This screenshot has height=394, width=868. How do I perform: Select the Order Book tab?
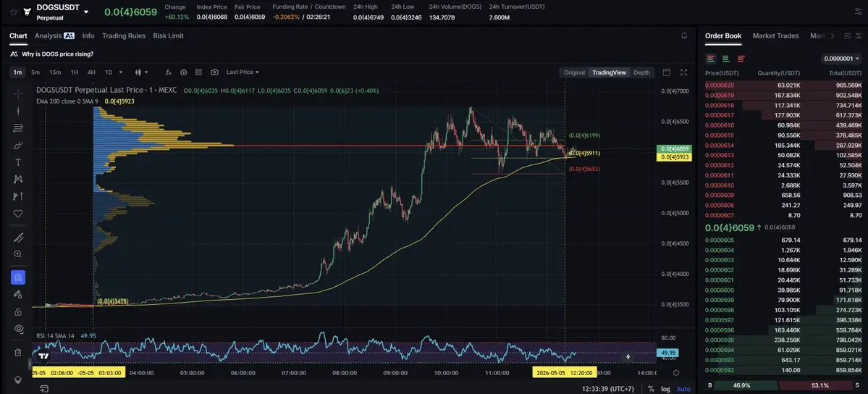tap(723, 35)
